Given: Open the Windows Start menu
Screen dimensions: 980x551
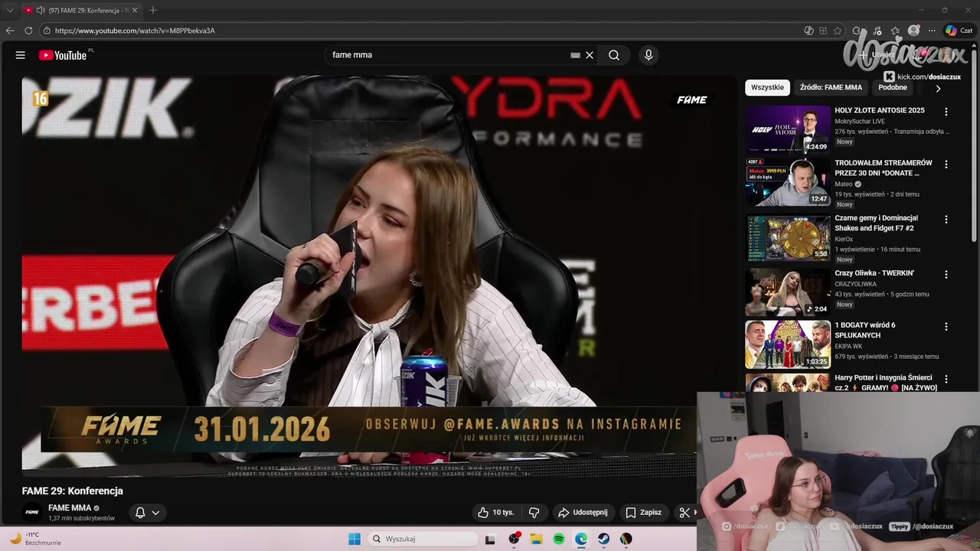Looking at the screenshot, I should pos(354,539).
